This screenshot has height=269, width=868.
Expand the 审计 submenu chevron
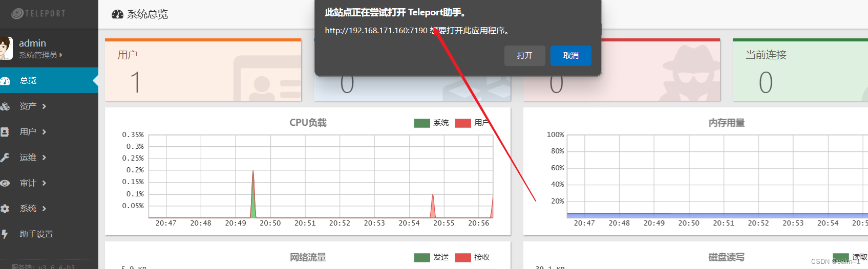(x=45, y=183)
